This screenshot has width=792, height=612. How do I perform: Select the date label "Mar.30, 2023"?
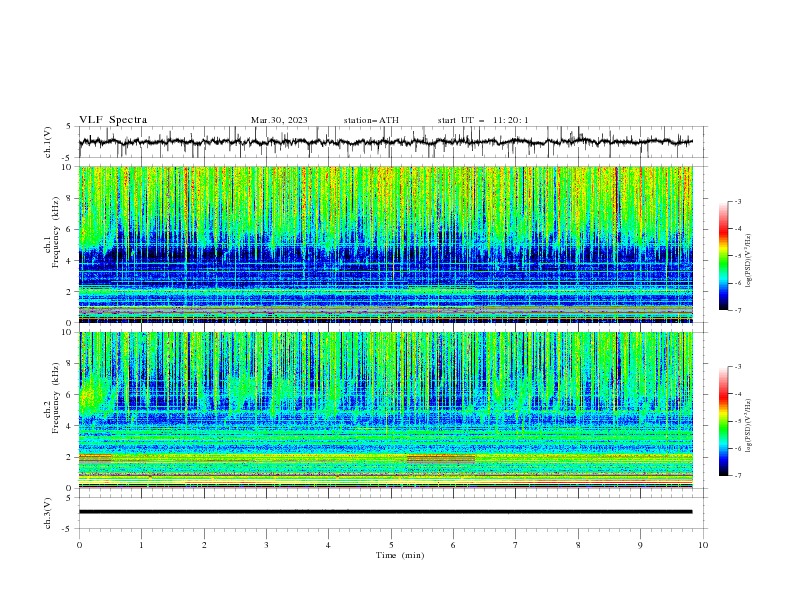click(279, 120)
